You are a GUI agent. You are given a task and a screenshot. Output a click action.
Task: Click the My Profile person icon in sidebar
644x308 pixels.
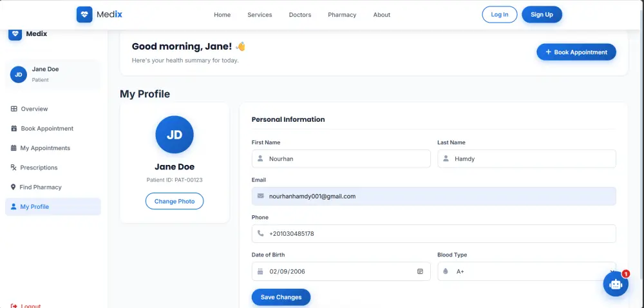coord(14,207)
